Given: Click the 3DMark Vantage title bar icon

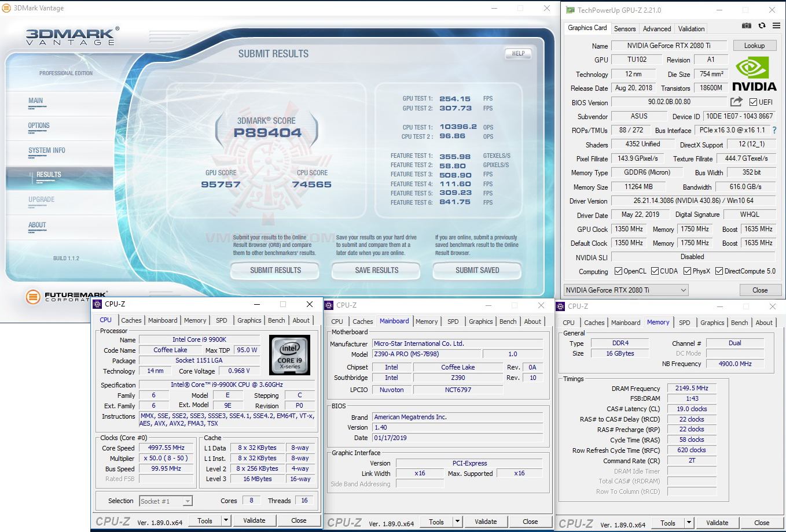Looking at the screenshot, I should pos(7,8).
